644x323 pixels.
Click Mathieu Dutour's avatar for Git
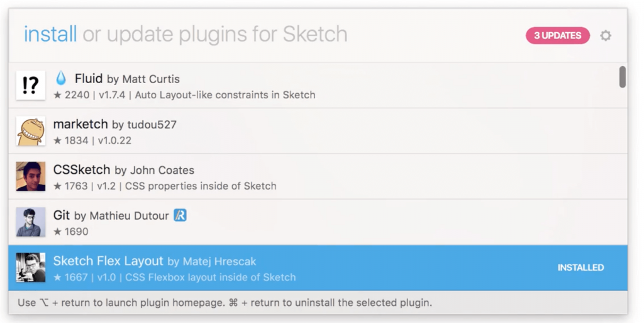click(x=30, y=222)
